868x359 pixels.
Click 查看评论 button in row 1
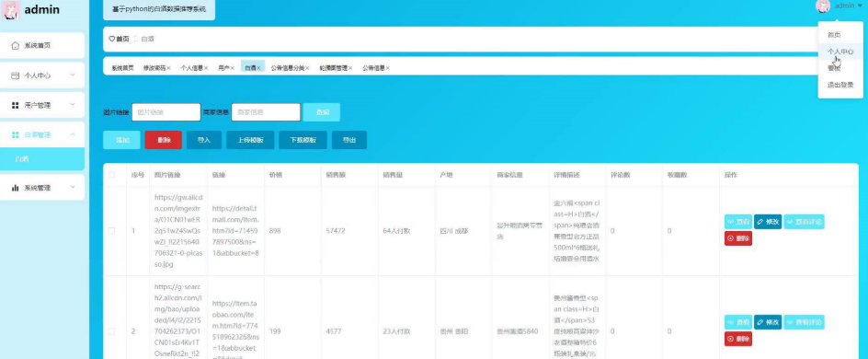804,222
